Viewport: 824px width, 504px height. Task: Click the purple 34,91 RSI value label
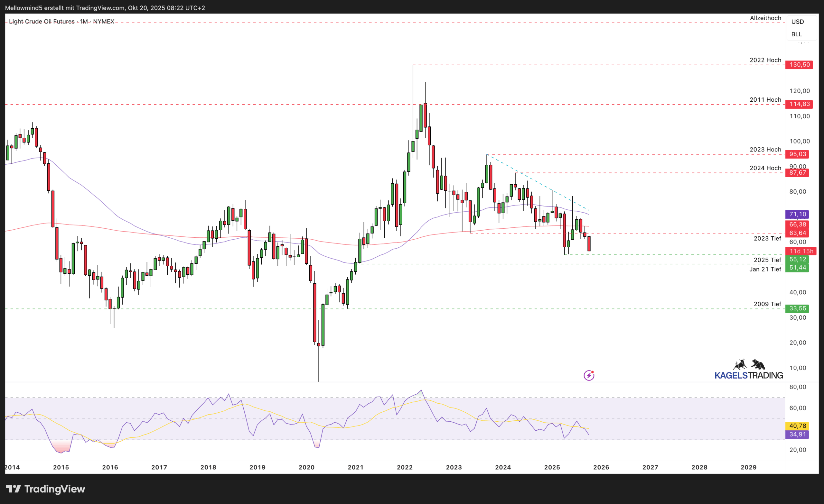tap(797, 435)
